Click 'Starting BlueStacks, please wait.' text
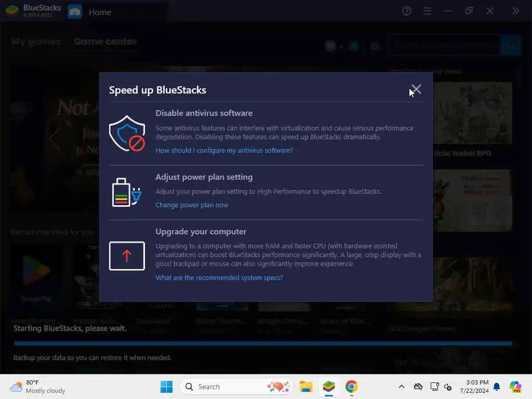 point(70,328)
